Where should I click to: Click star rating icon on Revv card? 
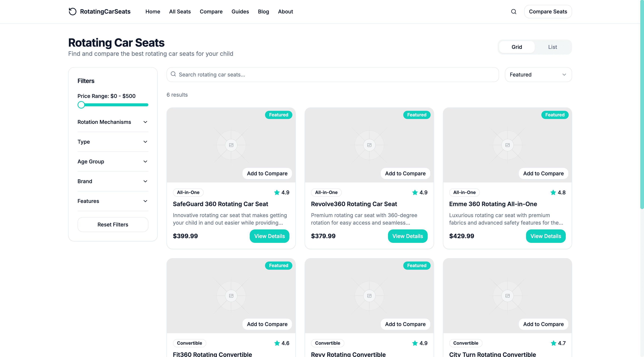(x=415, y=343)
